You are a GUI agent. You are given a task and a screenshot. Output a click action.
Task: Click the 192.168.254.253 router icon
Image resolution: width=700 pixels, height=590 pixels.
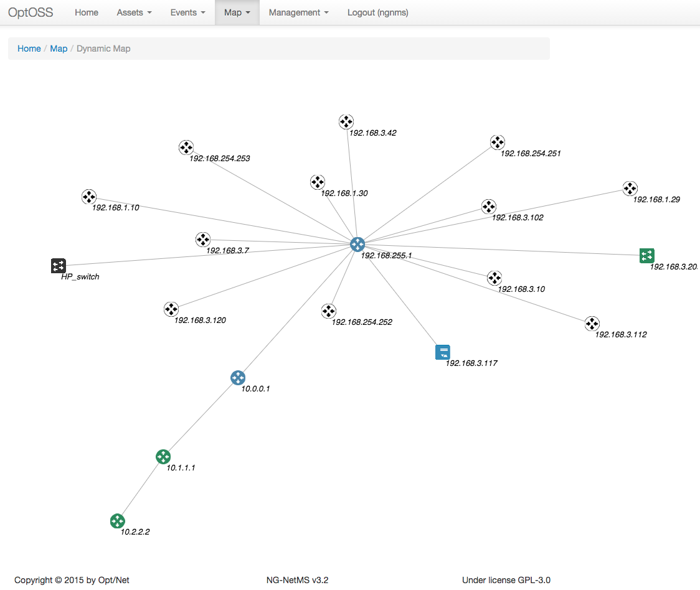186,147
